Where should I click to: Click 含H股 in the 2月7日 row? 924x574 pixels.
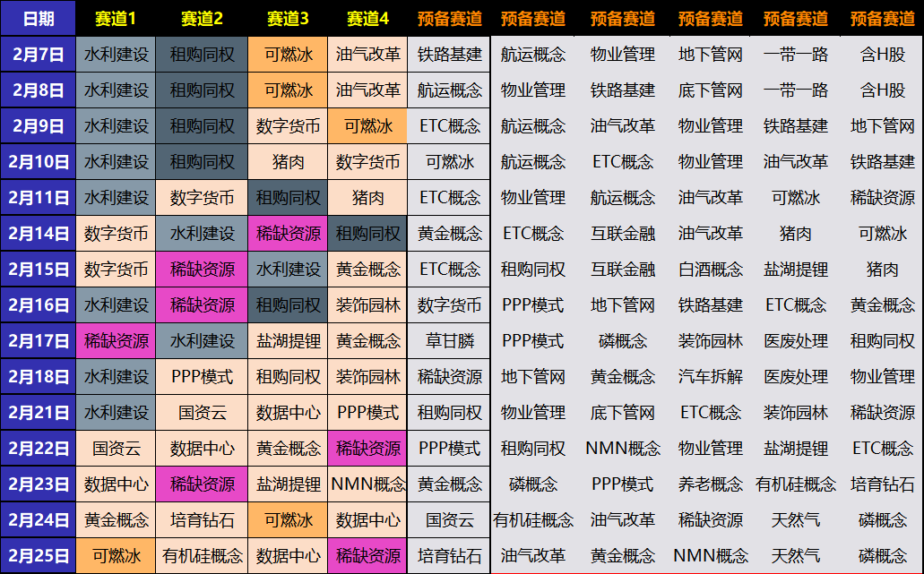point(882,54)
